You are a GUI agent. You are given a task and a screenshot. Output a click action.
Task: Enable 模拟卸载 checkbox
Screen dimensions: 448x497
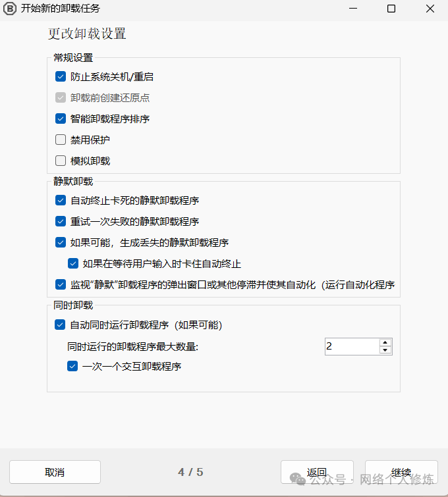click(x=61, y=161)
